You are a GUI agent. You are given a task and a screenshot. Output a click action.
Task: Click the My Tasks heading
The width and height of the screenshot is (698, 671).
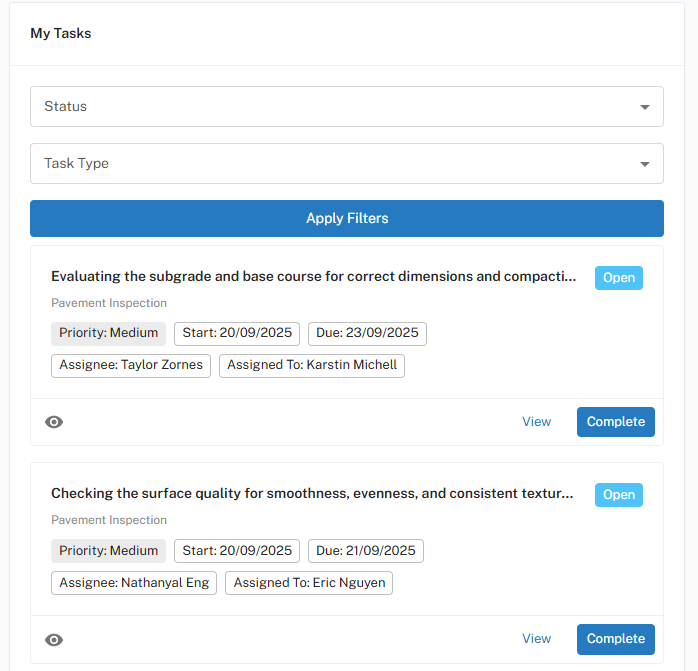(60, 34)
